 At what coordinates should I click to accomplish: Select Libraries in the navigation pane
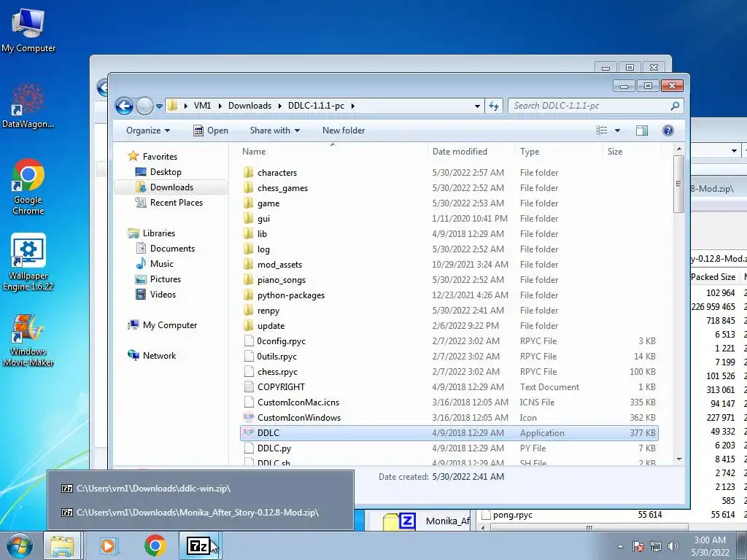pyautogui.click(x=158, y=233)
